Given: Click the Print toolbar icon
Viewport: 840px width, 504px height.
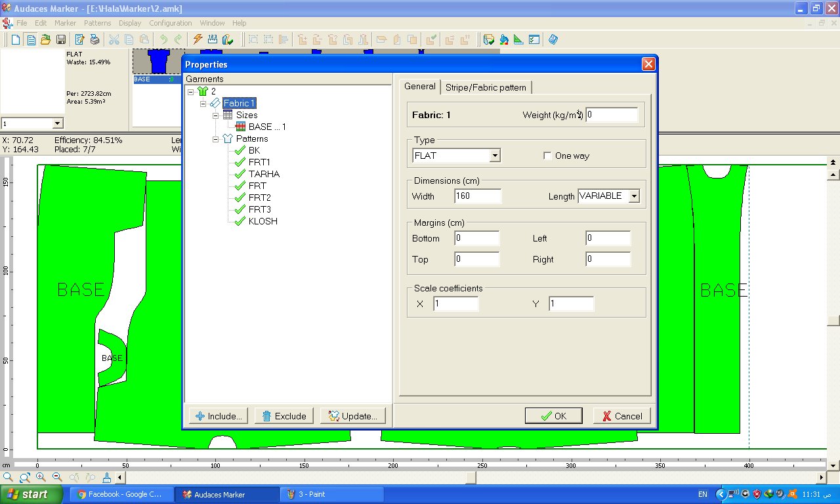Looking at the screenshot, I should coord(94,39).
